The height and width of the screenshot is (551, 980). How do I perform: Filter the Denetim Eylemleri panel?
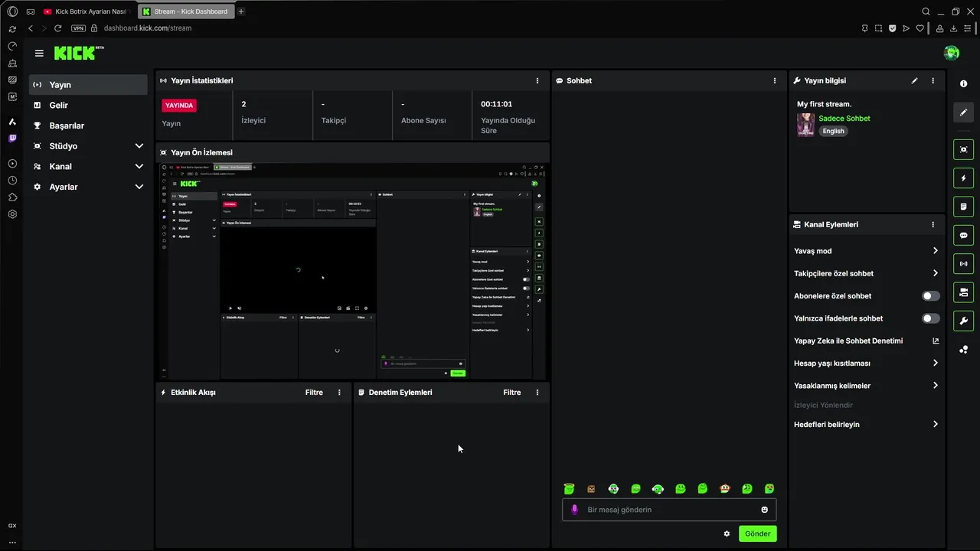coord(512,393)
